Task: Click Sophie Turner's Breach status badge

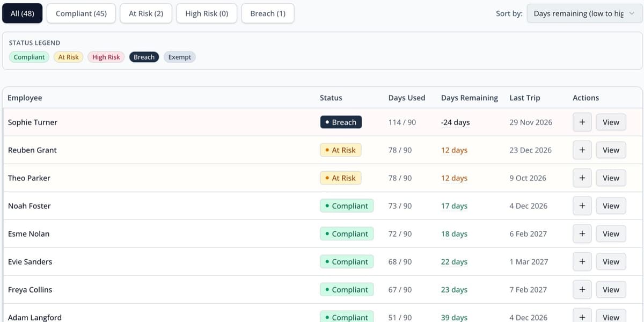Action: pyautogui.click(x=341, y=122)
